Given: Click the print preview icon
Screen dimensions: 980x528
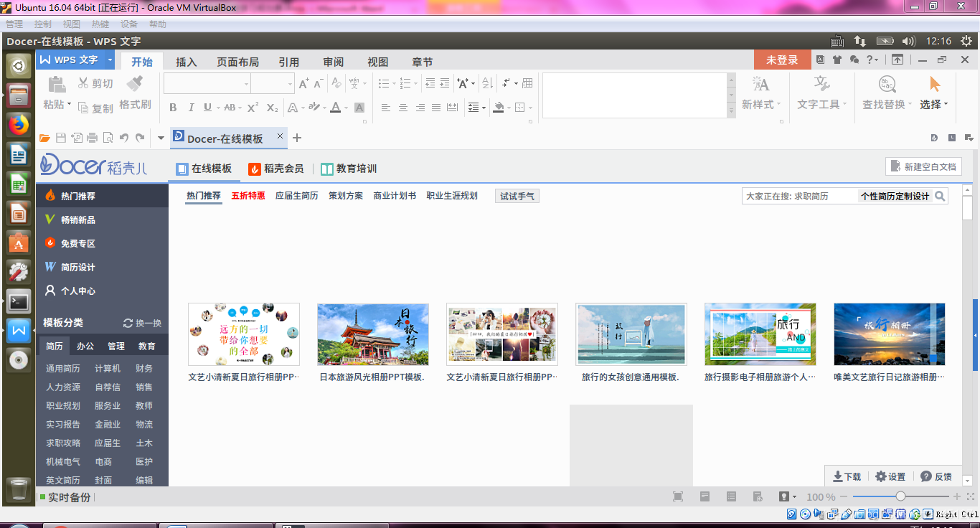Looking at the screenshot, I should 108,138.
